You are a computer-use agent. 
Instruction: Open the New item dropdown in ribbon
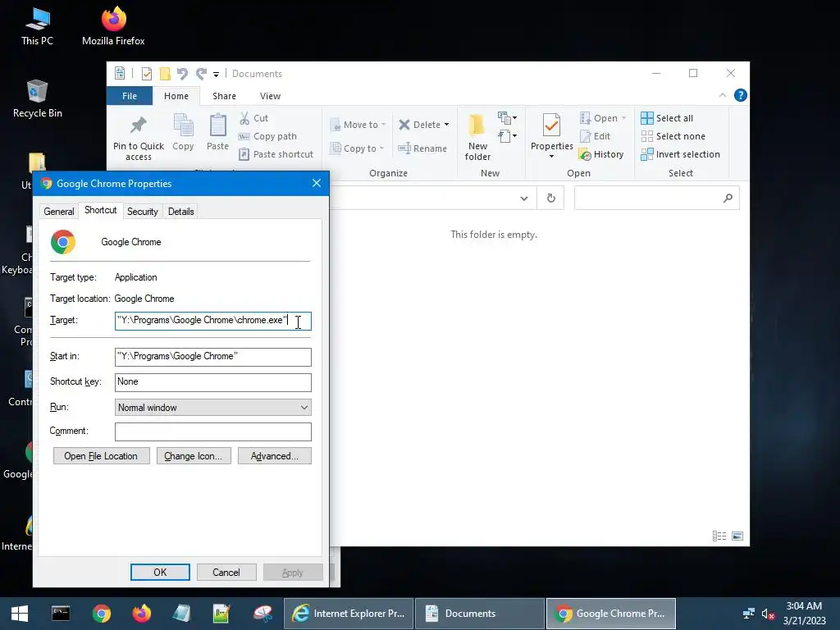[x=507, y=118]
